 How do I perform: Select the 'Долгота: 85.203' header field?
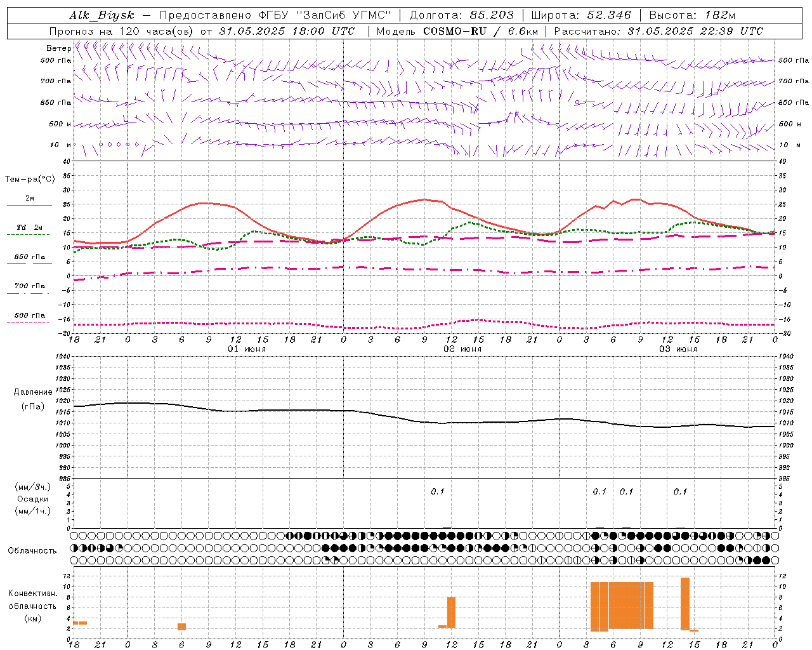pos(461,16)
